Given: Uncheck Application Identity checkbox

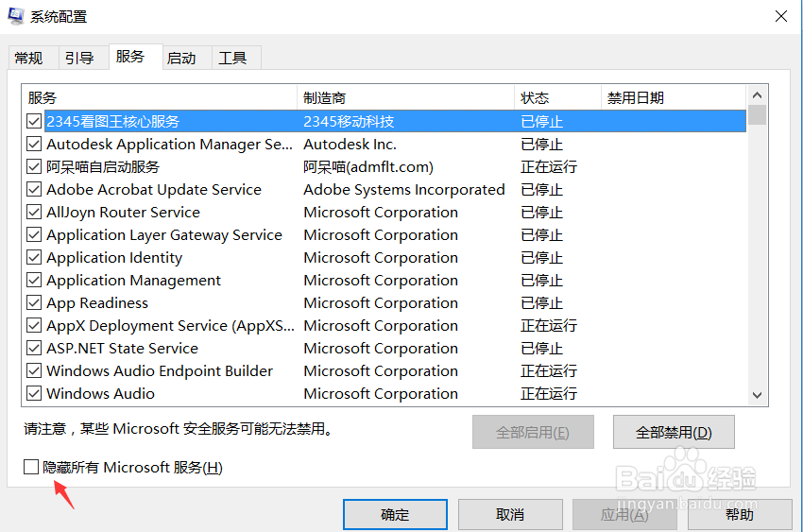Looking at the screenshot, I should click(x=34, y=257).
